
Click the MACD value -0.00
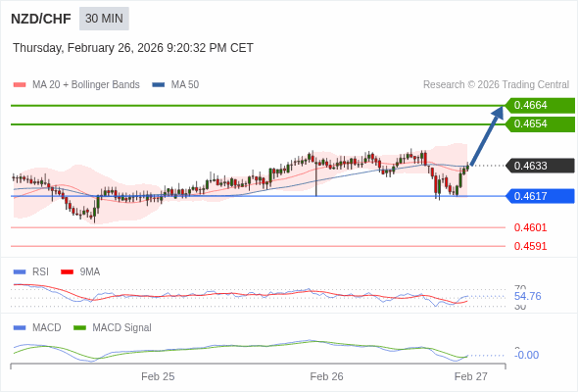[527, 355]
